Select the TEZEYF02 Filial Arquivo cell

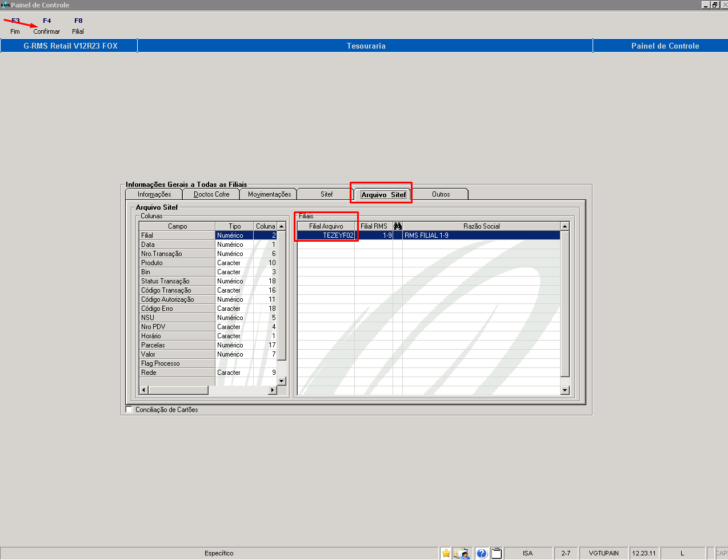coord(326,235)
